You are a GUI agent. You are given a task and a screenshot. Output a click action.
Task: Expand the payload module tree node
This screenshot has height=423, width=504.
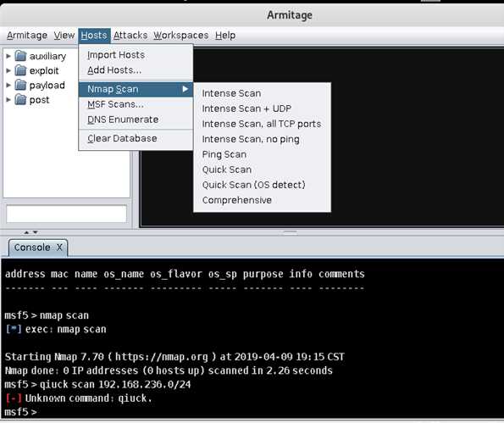8,86
